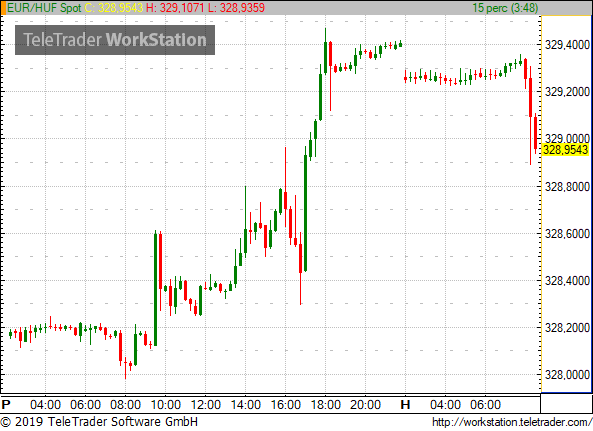Screen dimensions: 593x431
Task: Click the 14:00 label on time axis
Action: 246,405
